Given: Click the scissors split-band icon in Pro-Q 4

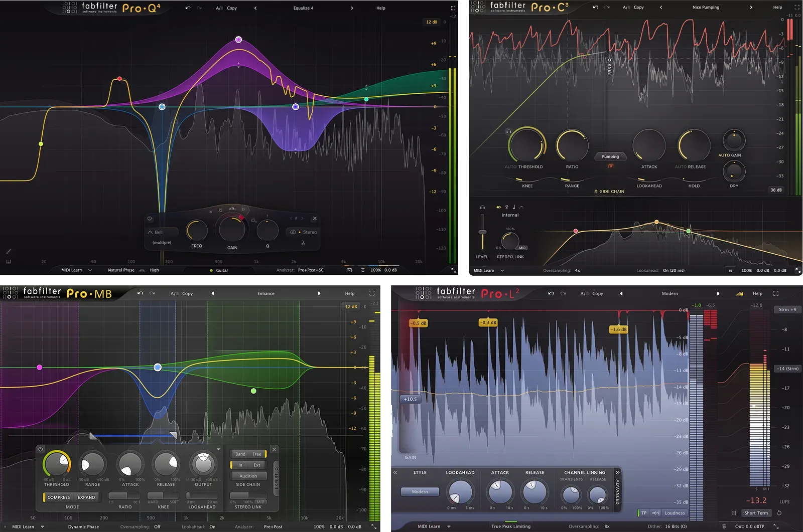Looking at the screenshot, I should pos(303,243).
